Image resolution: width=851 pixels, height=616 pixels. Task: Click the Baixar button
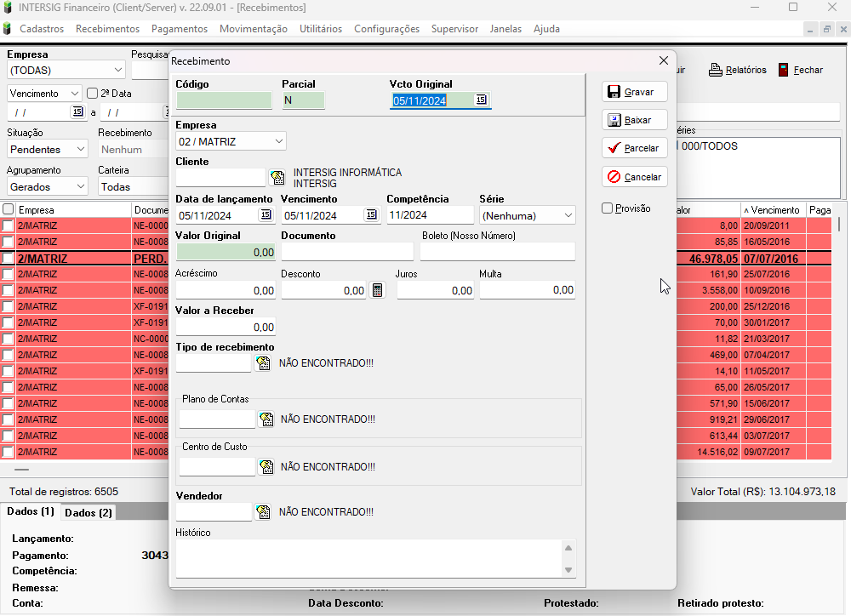coord(635,120)
